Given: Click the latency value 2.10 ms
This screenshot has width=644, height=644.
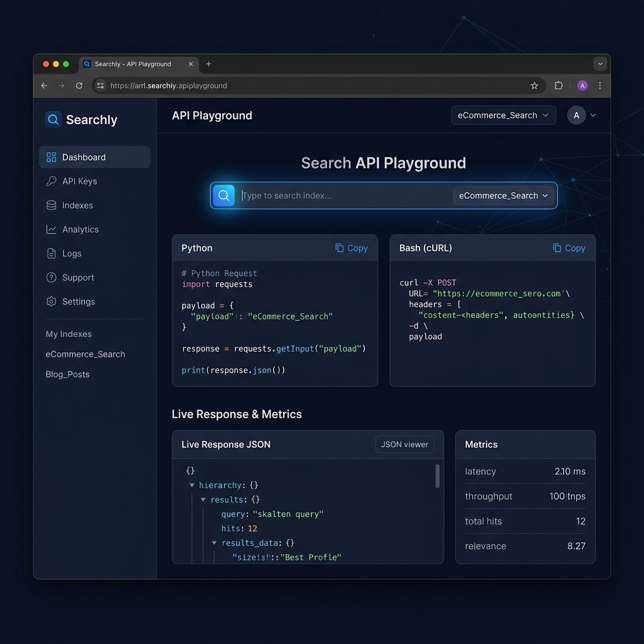Looking at the screenshot, I should click(570, 472).
